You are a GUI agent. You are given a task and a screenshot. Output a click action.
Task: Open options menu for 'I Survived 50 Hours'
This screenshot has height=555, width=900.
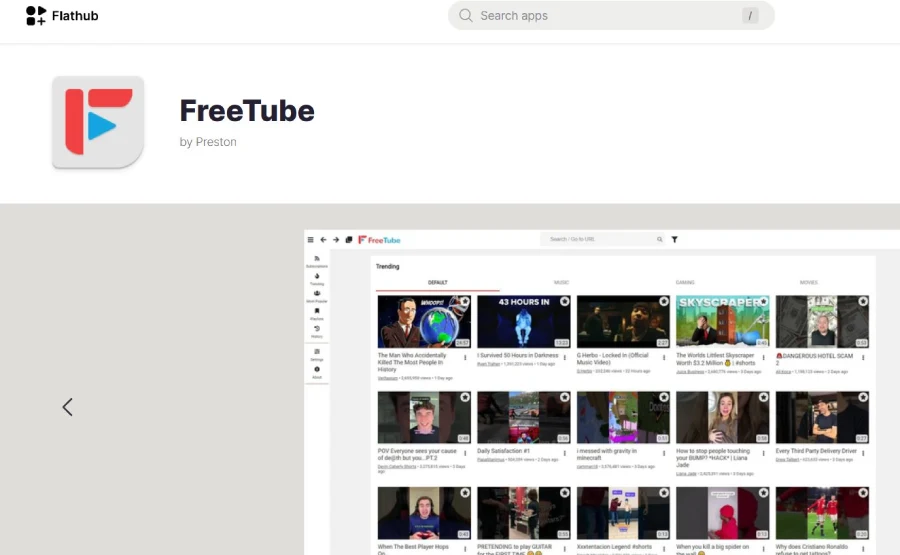click(x=565, y=358)
